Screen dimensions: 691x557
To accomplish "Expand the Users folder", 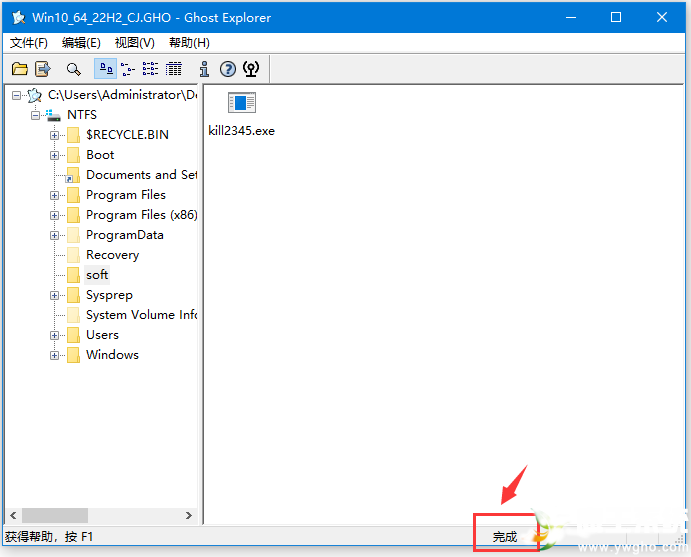I will (x=54, y=335).
